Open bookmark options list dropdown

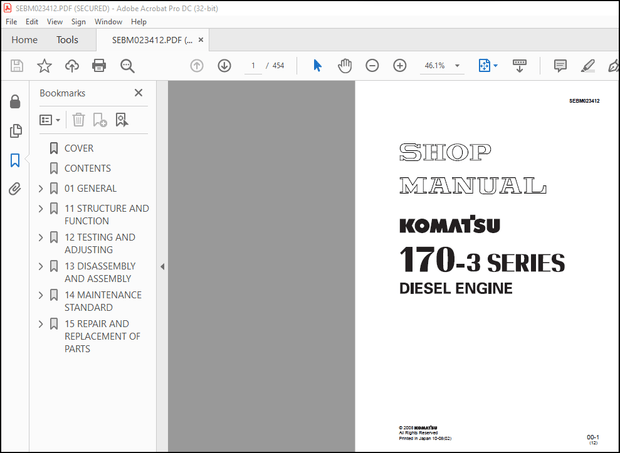pos(50,120)
